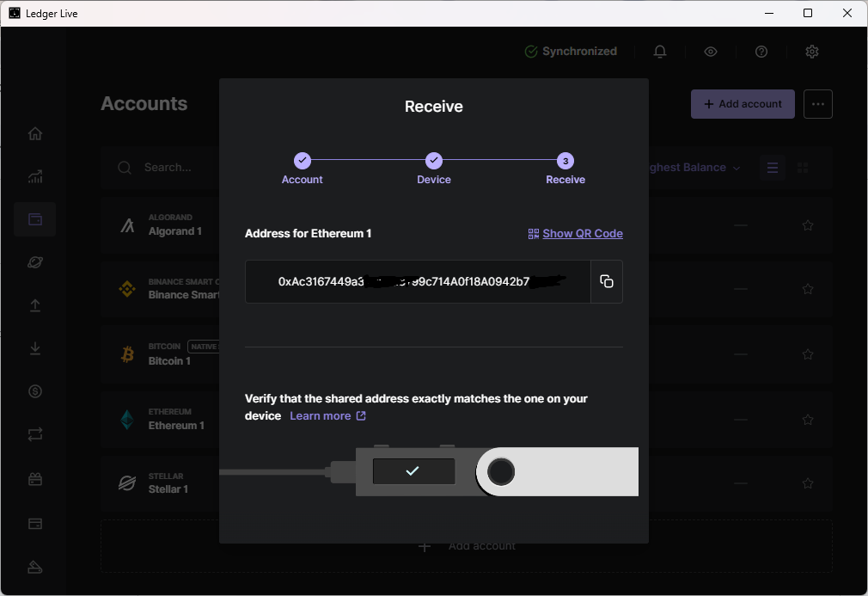Open the Stellar 1 account row

(467, 483)
